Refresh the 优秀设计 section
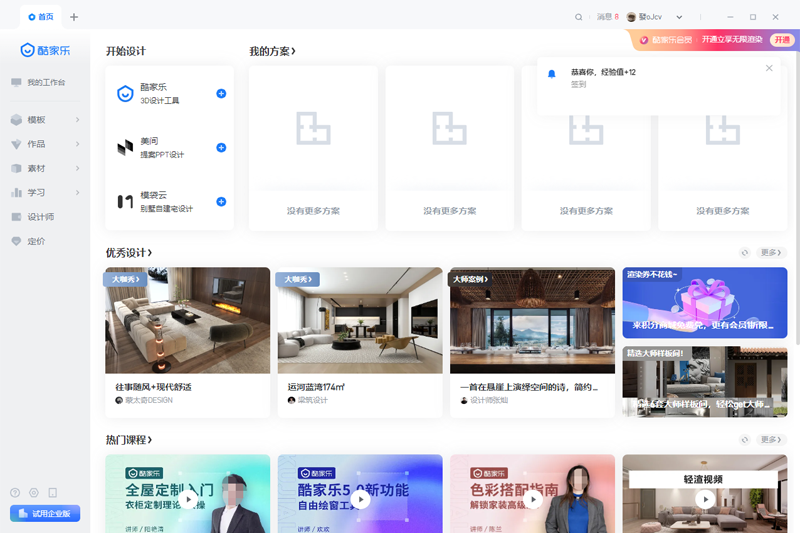Screen dimensions: 800x533 pyautogui.click(x=745, y=252)
